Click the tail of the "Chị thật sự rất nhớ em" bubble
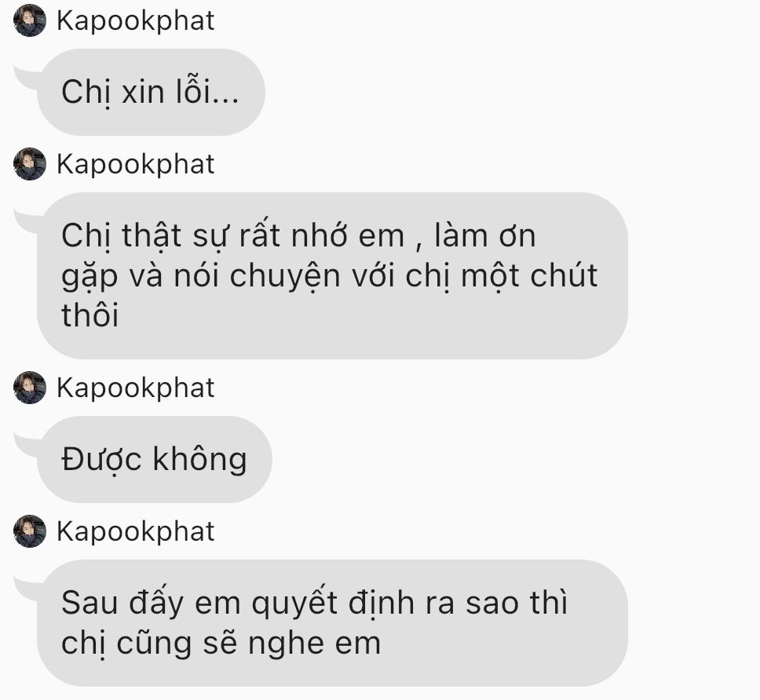The height and width of the screenshot is (700, 760). coord(26,221)
